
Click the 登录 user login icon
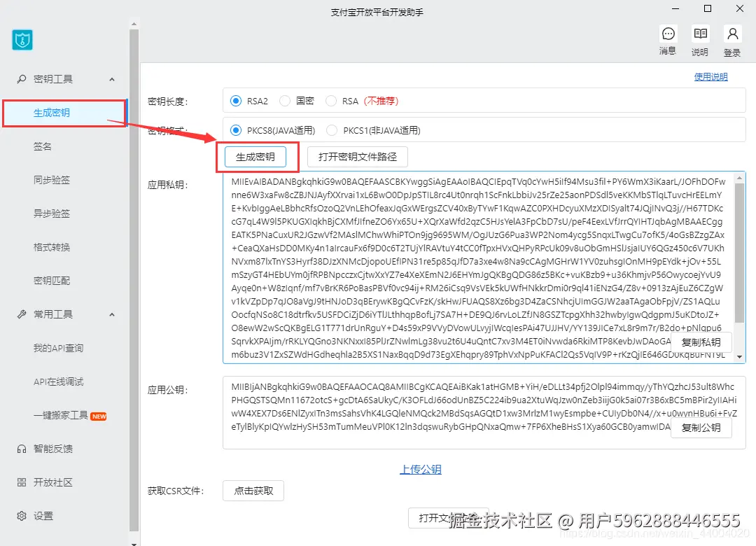point(732,34)
